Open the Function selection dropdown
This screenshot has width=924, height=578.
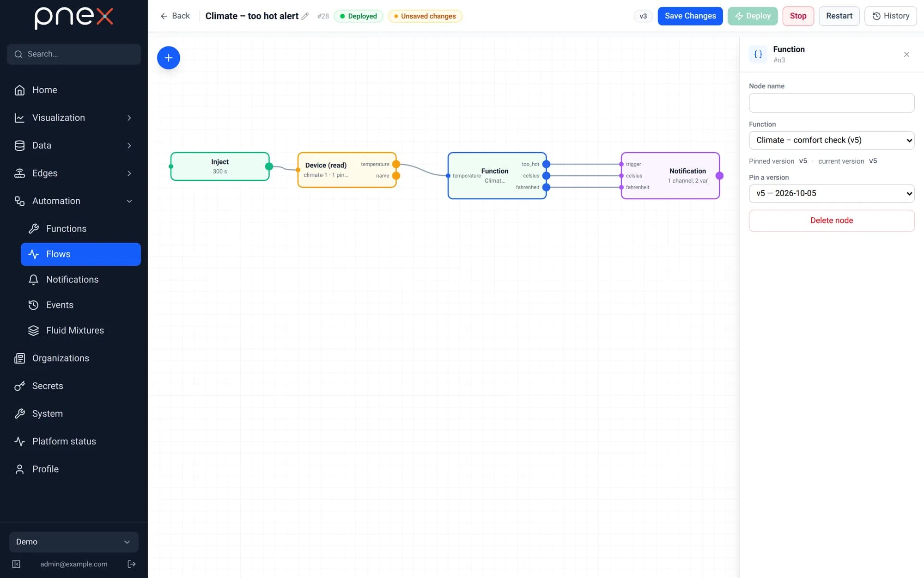(832, 140)
